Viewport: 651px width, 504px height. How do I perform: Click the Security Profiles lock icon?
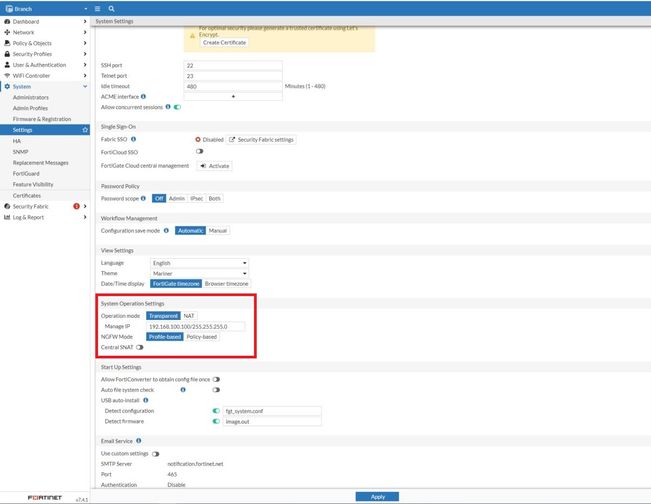point(7,54)
